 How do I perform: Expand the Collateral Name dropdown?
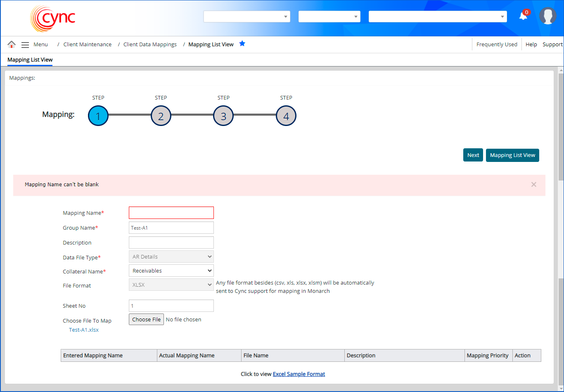coord(171,271)
